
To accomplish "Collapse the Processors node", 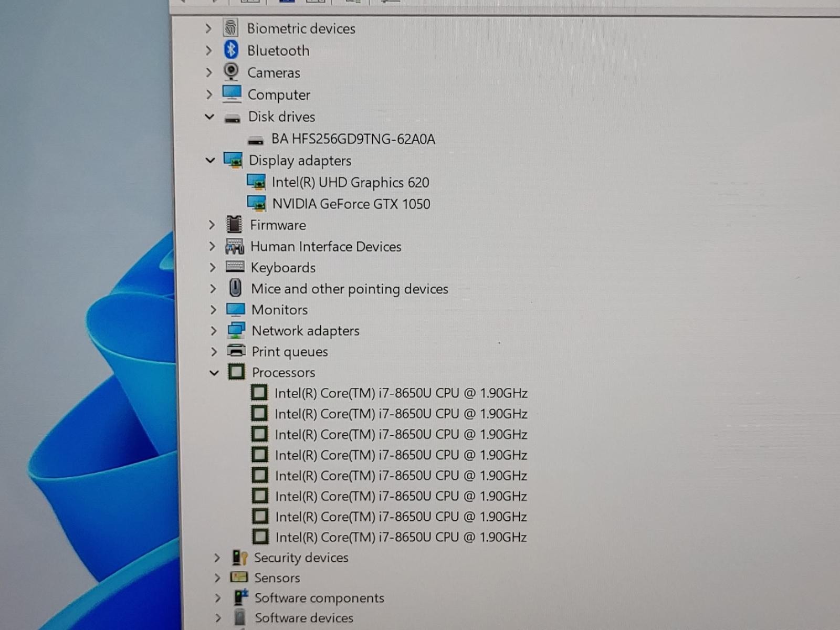I will click(x=214, y=373).
